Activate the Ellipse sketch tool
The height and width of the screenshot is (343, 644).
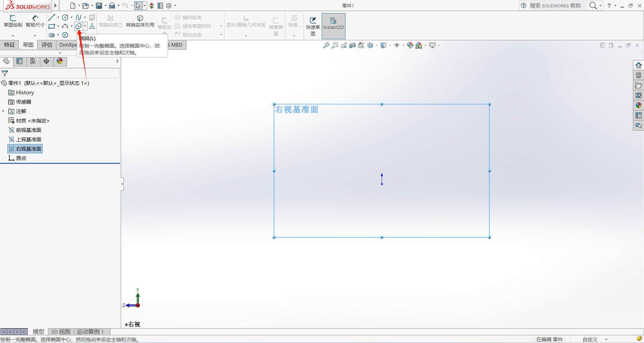(x=78, y=26)
